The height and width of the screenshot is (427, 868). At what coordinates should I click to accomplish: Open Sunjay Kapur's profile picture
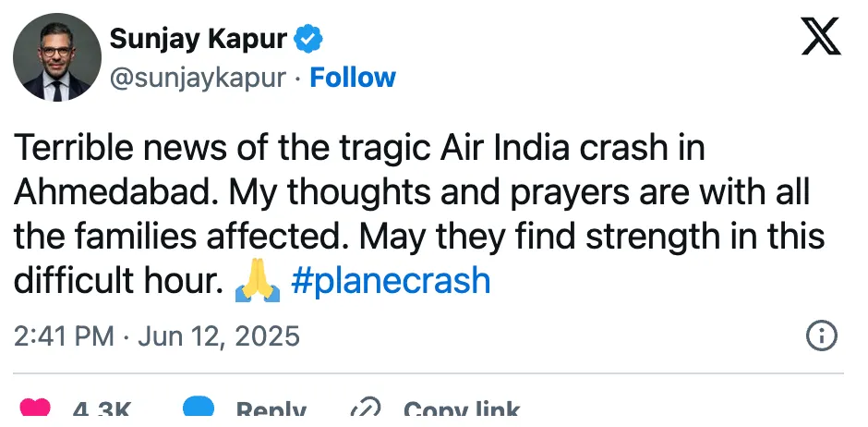57,57
